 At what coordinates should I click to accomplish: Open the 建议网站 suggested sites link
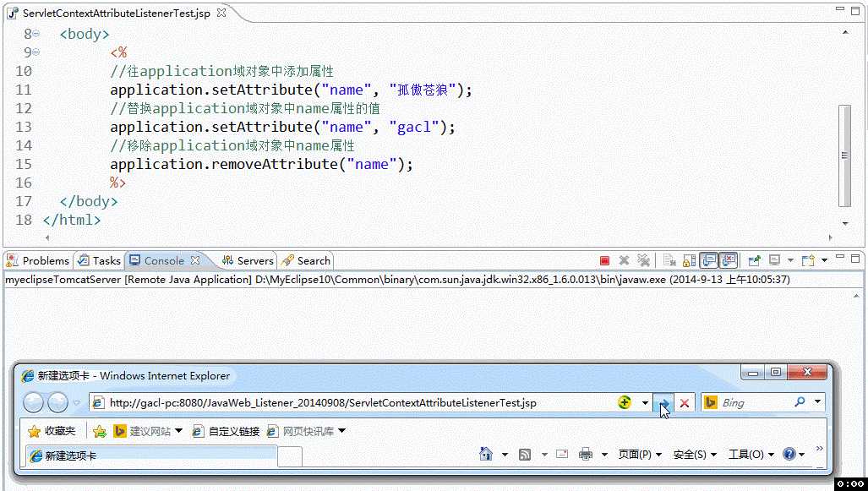[148, 431]
